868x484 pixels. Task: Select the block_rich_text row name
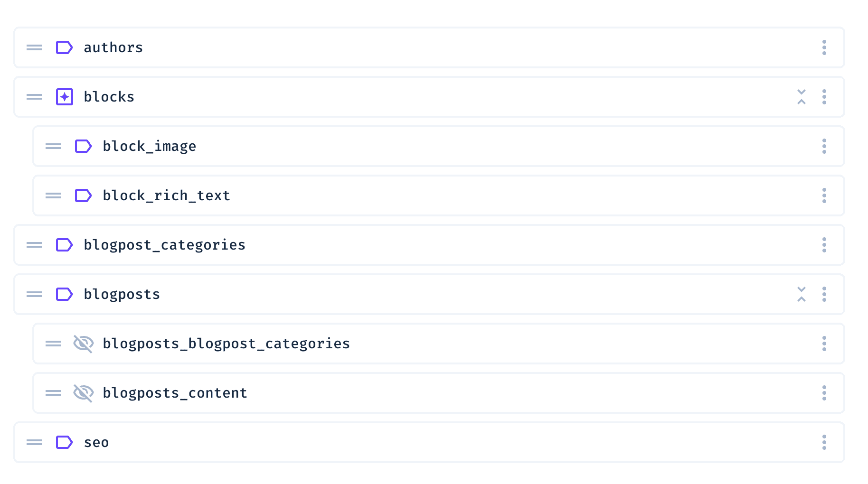[x=166, y=195]
